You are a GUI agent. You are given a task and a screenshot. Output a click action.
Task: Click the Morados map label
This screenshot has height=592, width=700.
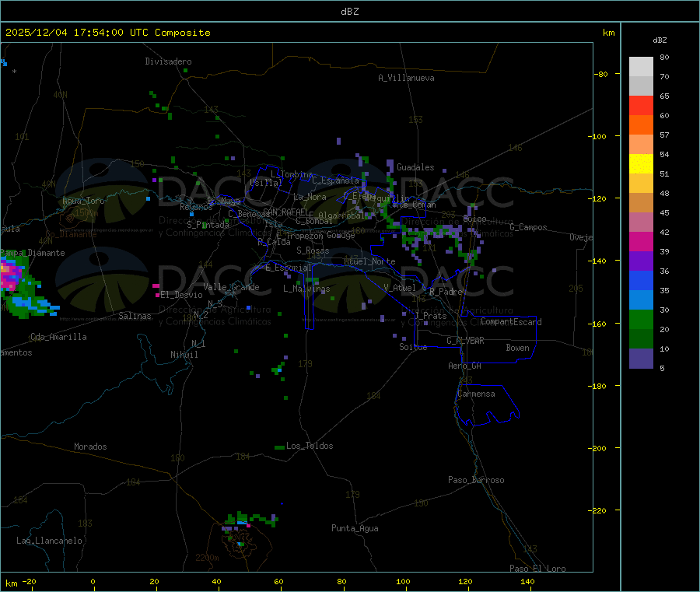click(91, 447)
